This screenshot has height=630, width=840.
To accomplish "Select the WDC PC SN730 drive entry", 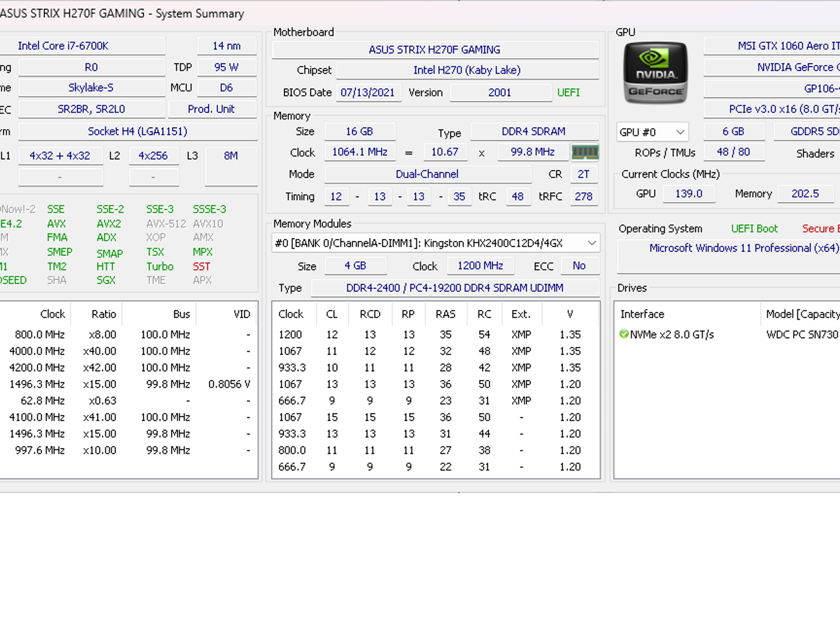I will 727,335.
